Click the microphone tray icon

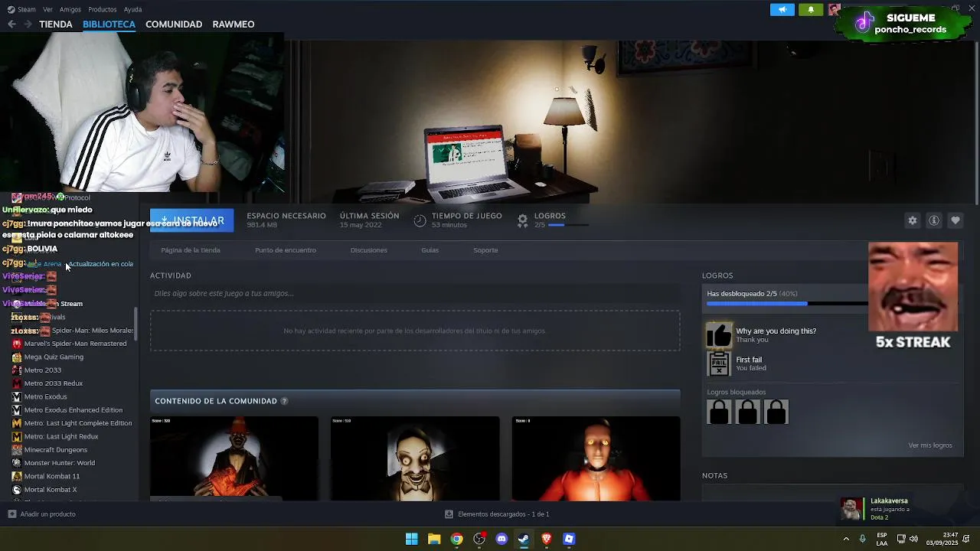[x=863, y=539]
